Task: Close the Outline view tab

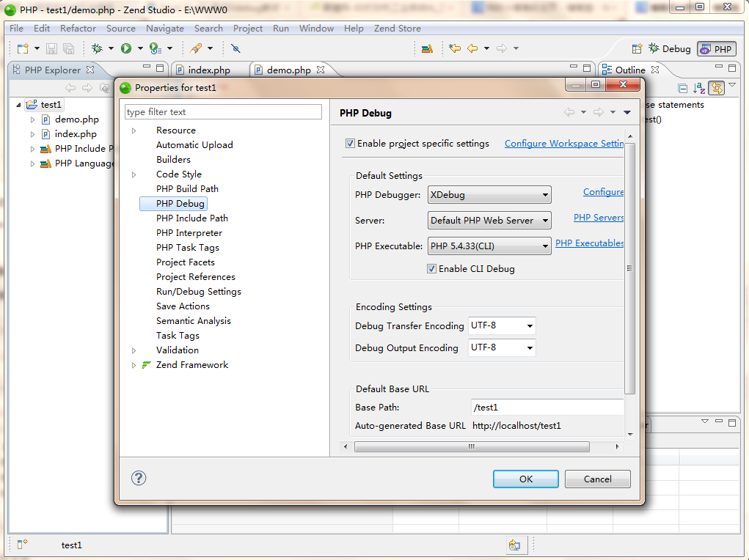Action: (655, 70)
